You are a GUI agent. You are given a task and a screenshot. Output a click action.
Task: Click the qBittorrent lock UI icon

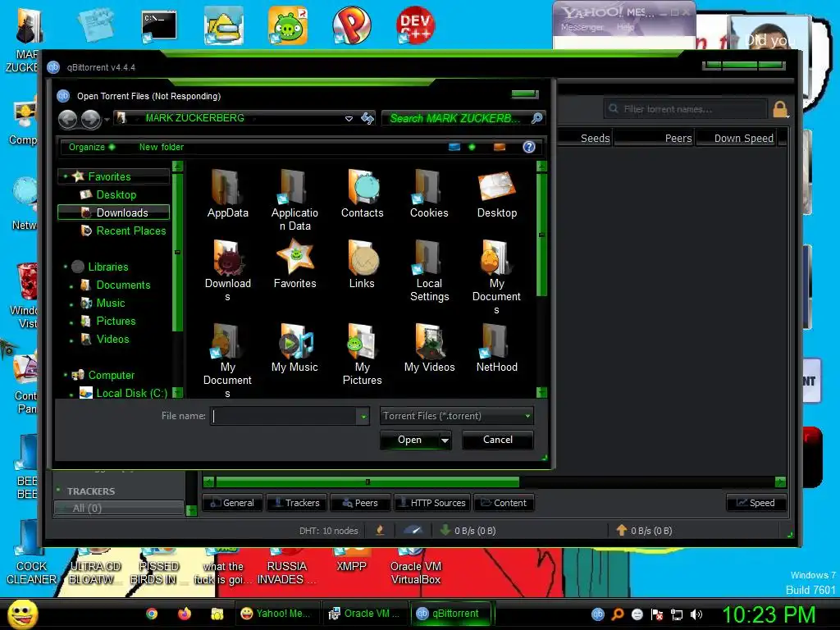click(x=780, y=109)
